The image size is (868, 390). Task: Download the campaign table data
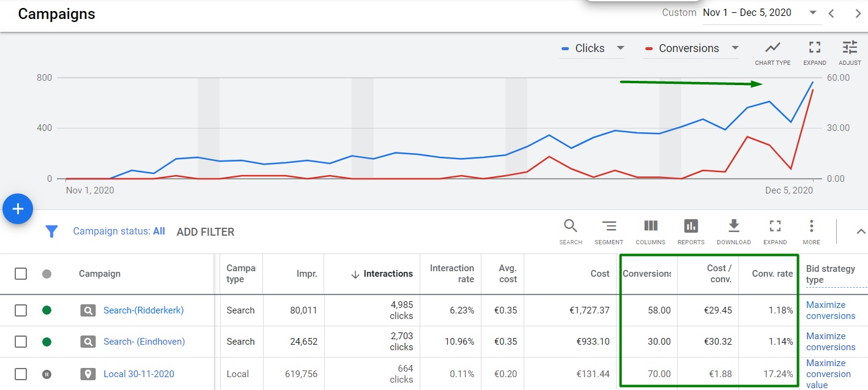733,227
